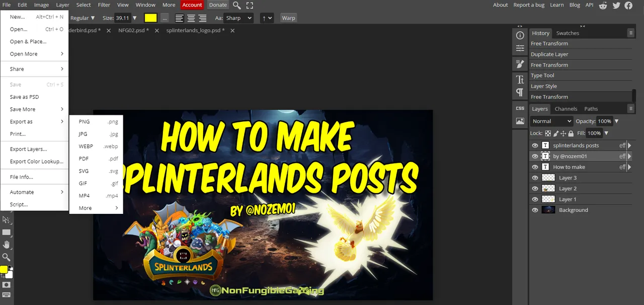Image resolution: width=644 pixels, height=305 pixels.
Task: Hide Layer 3
Action: (x=535, y=178)
